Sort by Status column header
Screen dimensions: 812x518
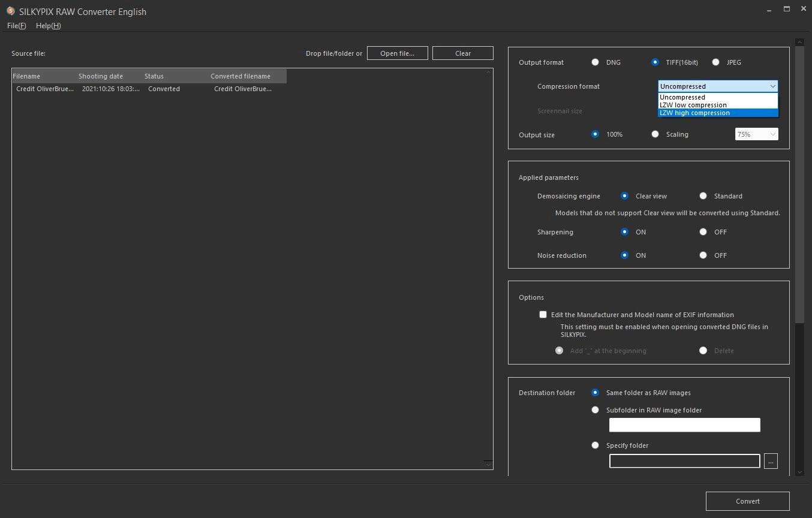coord(176,76)
